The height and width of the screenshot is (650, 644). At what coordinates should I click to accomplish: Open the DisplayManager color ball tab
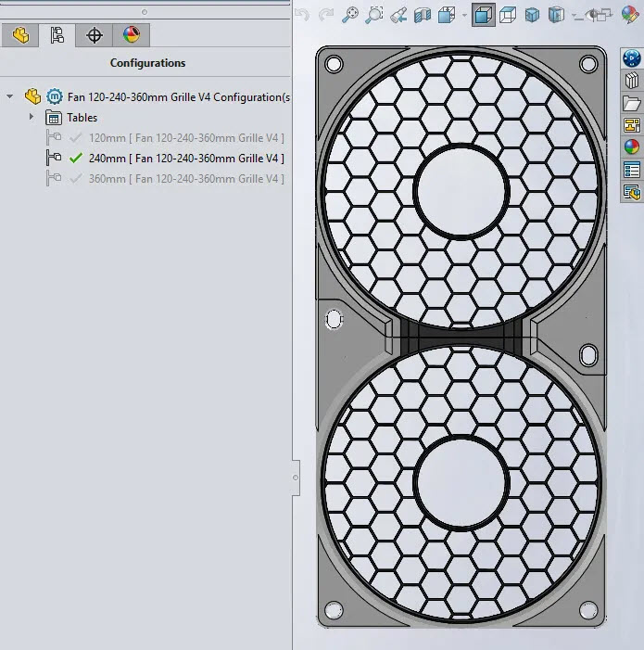[131, 35]
